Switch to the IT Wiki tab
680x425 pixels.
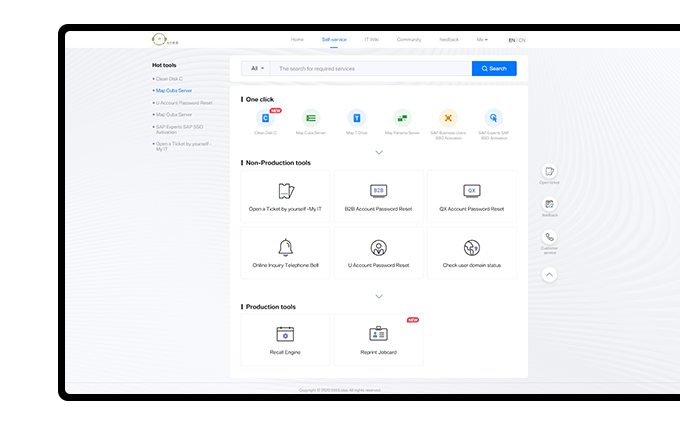pos(372,39)
